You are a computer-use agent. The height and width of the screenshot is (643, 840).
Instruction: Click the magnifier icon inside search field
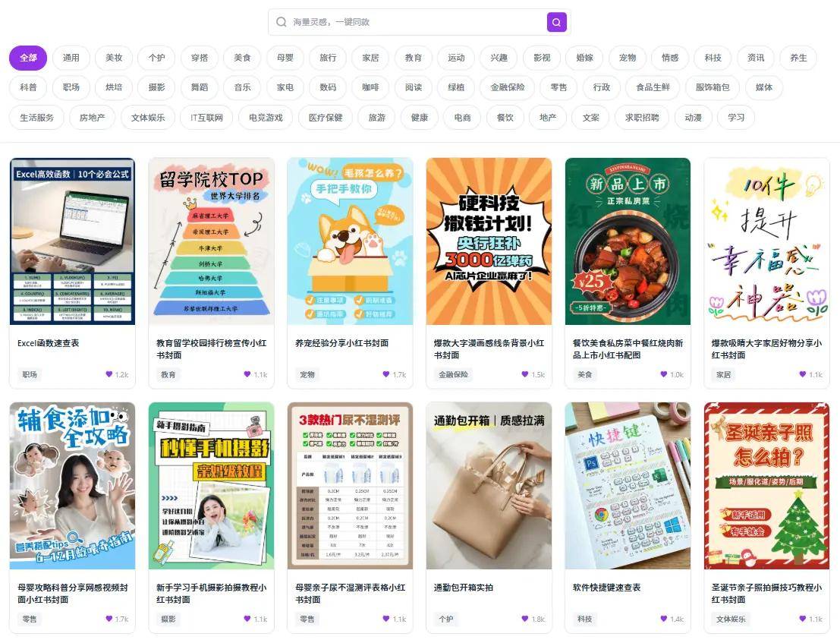pos(282,22)
